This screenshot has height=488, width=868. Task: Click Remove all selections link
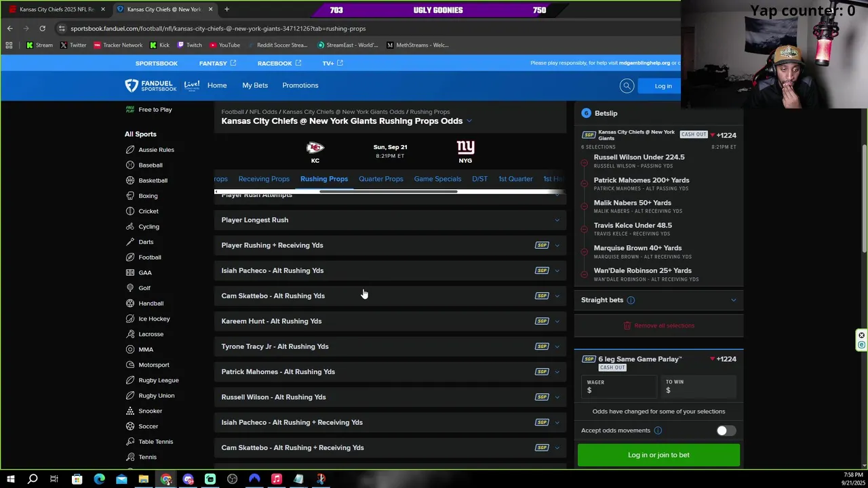tap(658, 325)
